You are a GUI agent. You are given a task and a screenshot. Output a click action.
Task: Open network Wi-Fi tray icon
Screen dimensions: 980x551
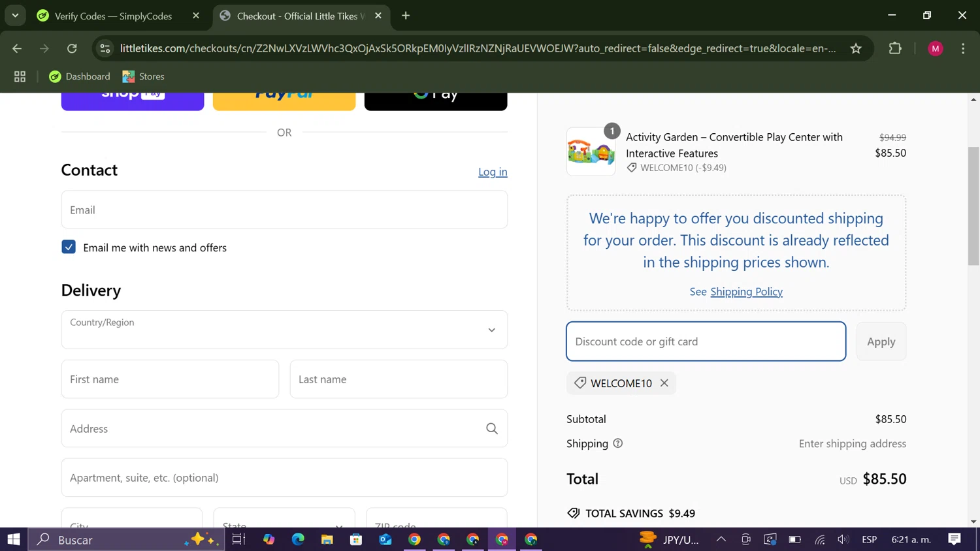click(820, 539)
